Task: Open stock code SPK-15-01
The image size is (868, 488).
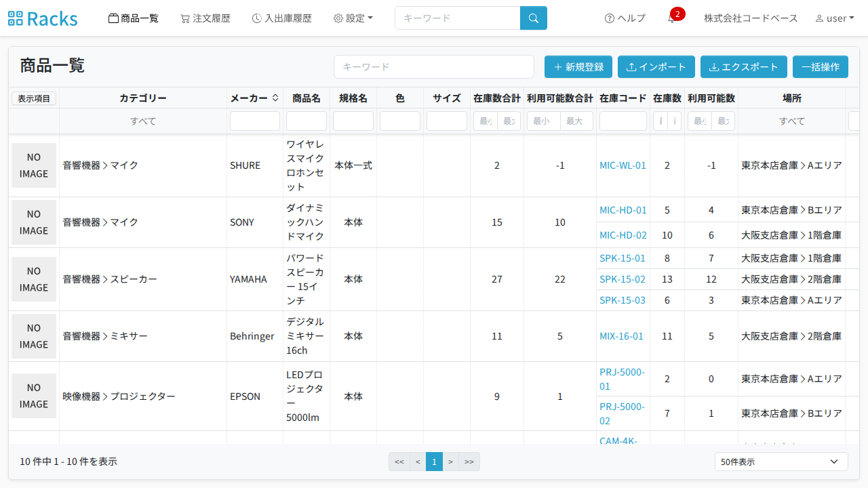Action: pos(623,258)
